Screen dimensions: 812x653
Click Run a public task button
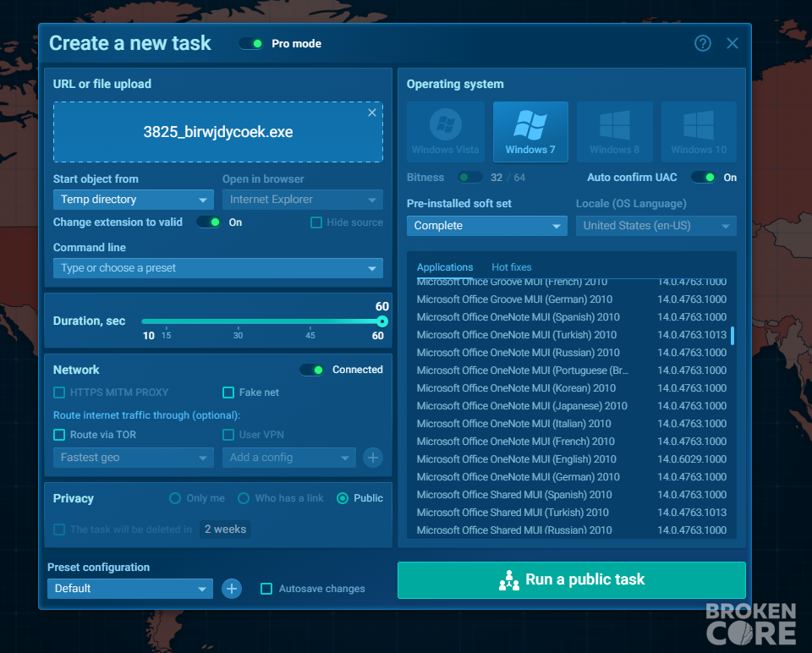(x=571, y=580)
